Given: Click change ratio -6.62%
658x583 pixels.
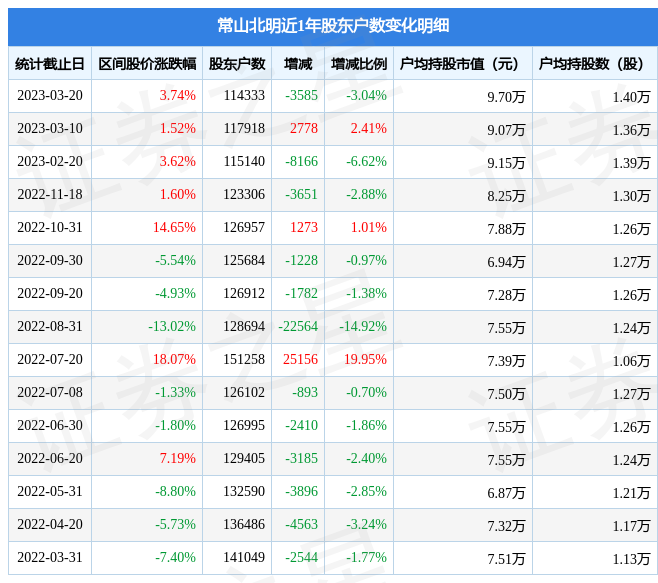Looking at the screenshot, I should (366, 161).
